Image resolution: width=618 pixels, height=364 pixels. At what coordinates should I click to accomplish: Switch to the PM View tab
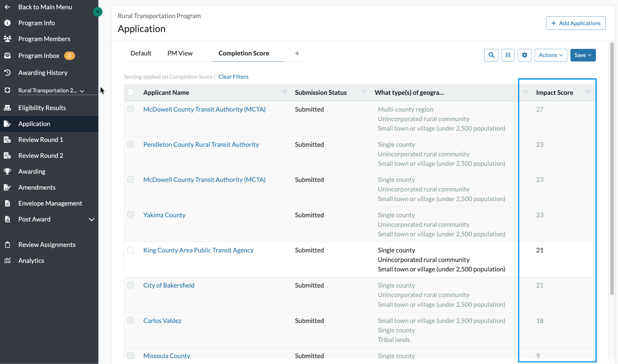(x=180, y=53)
